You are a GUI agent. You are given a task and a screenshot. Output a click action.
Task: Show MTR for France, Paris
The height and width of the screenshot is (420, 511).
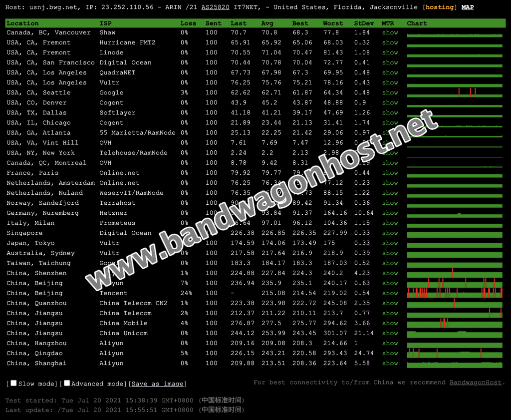coord(390,173)
